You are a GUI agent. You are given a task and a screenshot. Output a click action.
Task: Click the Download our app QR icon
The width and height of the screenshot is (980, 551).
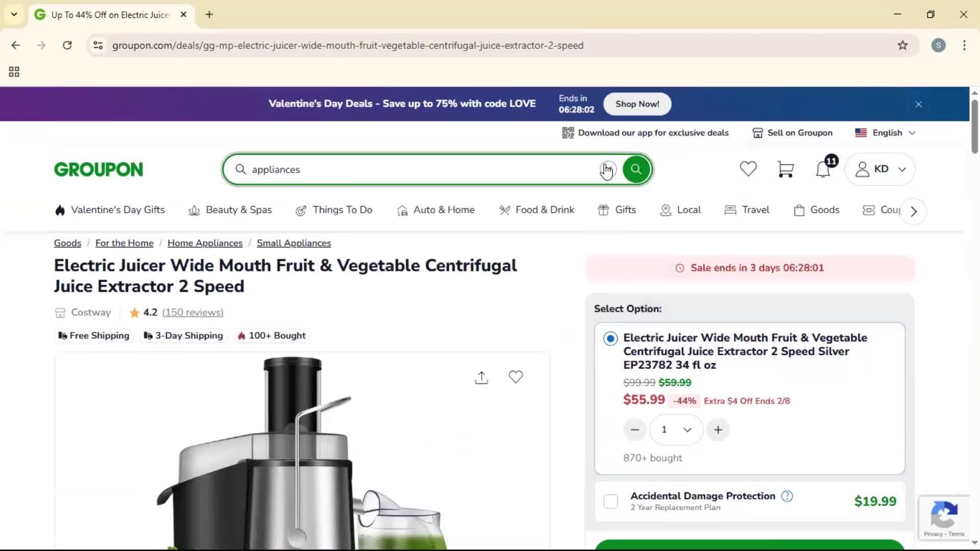click(x=568, y=133)
